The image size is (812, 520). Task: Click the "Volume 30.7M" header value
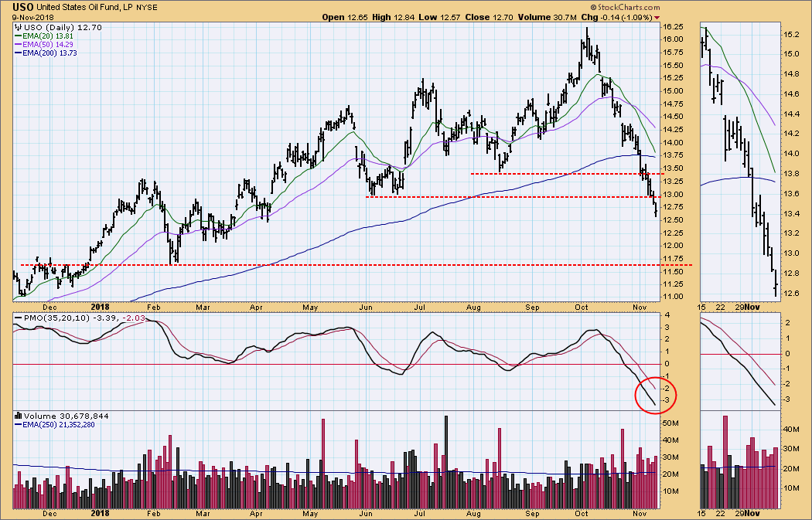tap(548, 17)
